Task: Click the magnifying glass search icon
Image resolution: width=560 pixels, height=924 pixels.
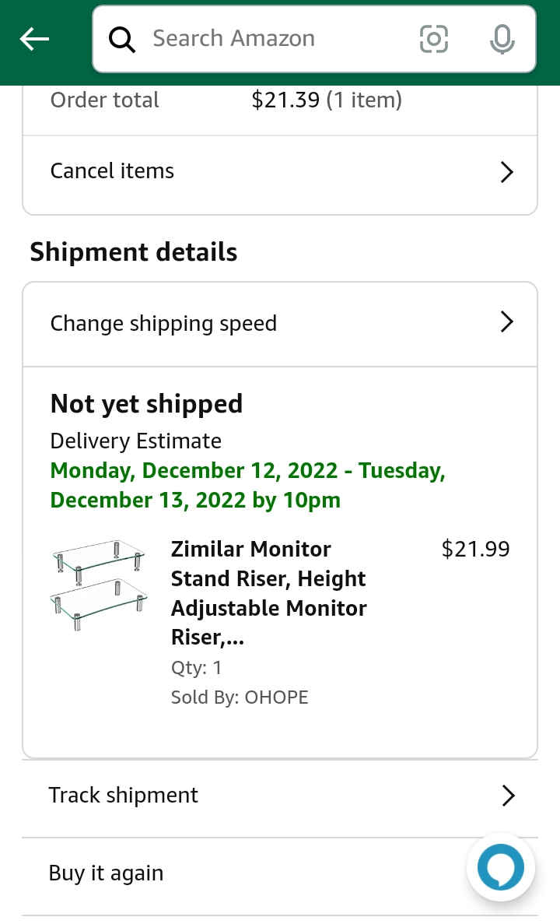Action: [x=122, y=39]
